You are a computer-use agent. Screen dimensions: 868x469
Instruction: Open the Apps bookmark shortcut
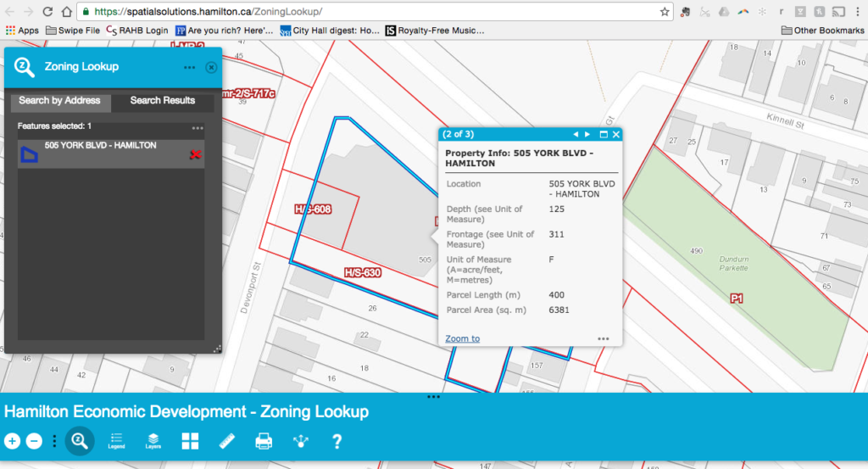coord(22,31)
